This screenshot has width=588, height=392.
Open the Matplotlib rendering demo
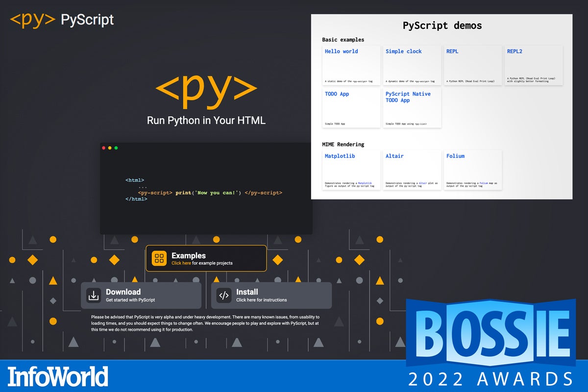click(341, 156)
